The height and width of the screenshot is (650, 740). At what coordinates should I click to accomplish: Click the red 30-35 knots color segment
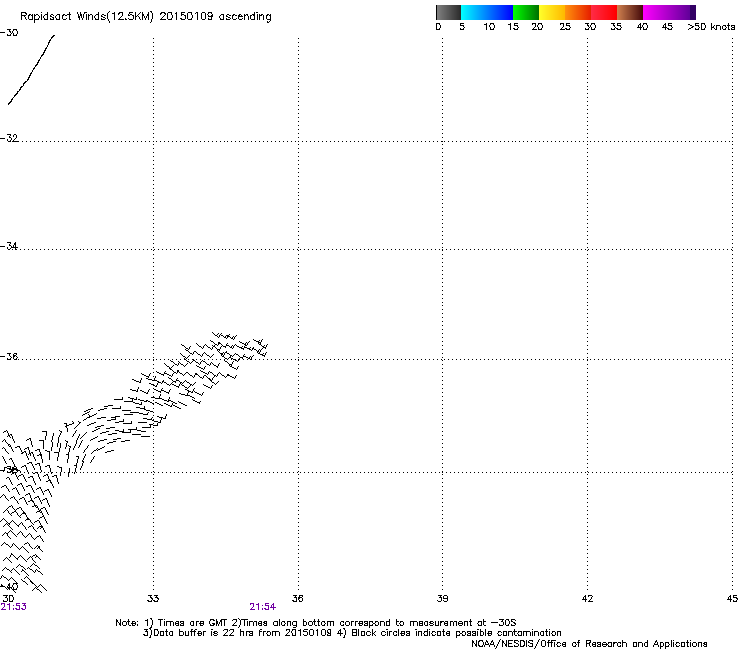pyautogui.click(x=604, y=12)
